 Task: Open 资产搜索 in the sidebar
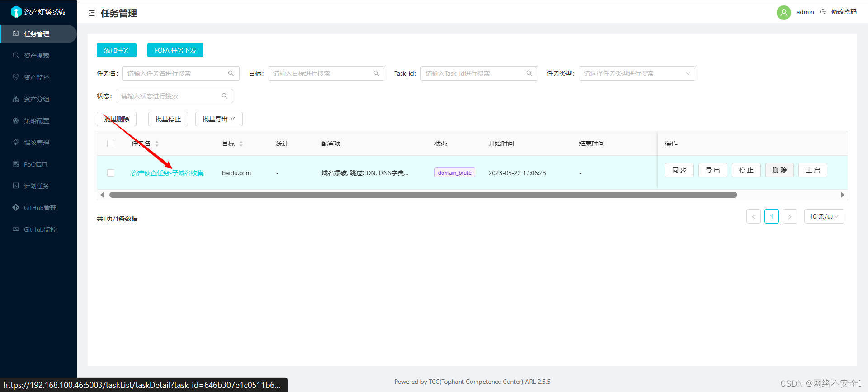(x=38, y=56)
